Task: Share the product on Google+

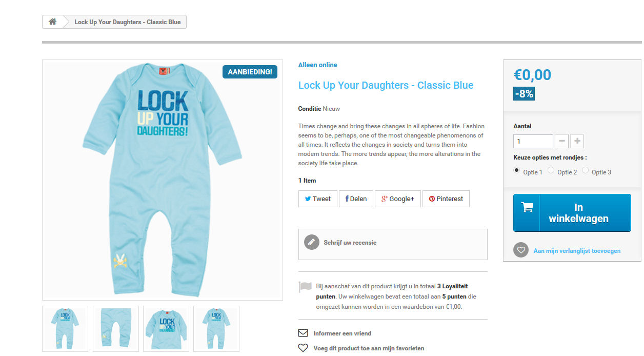Action: (x=398, y=199)
